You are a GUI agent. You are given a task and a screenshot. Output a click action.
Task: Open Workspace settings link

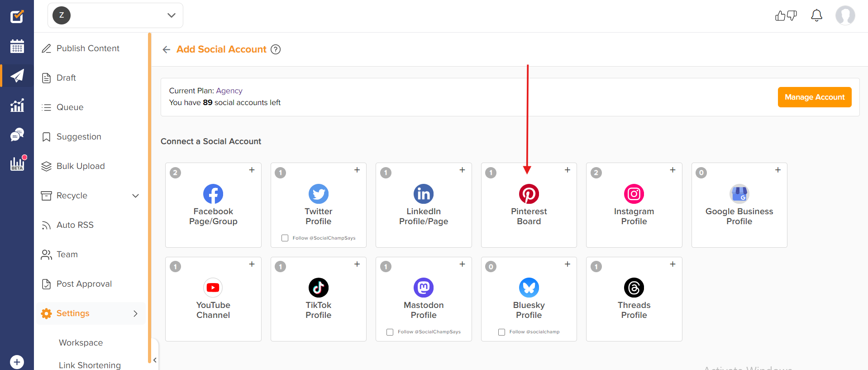(81, 343)
